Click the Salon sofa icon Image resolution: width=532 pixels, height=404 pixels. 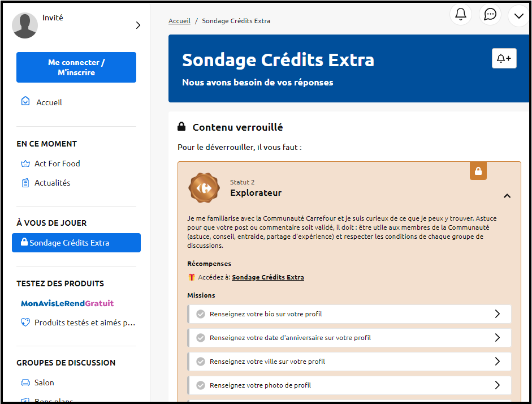tap(25, 382)
